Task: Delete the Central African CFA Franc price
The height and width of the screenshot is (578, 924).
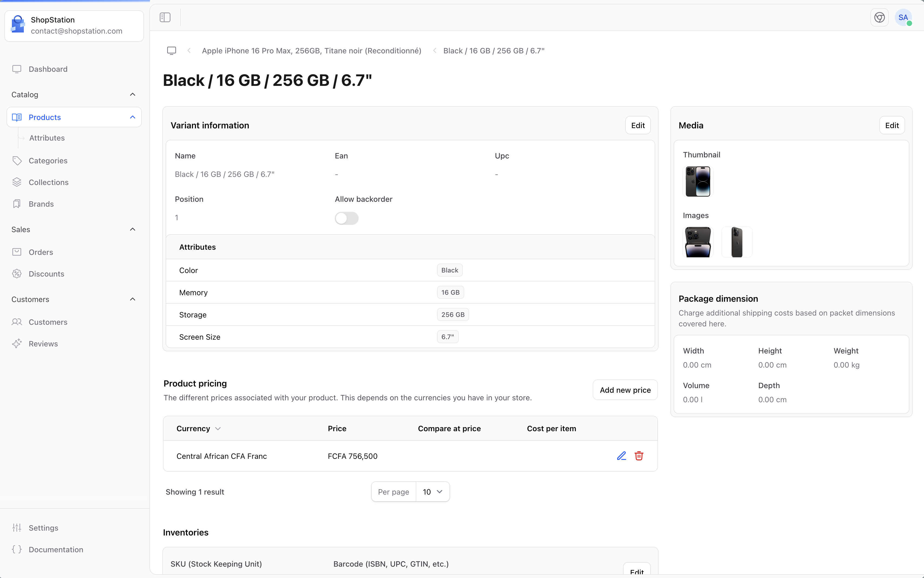Action: point(639,456)
